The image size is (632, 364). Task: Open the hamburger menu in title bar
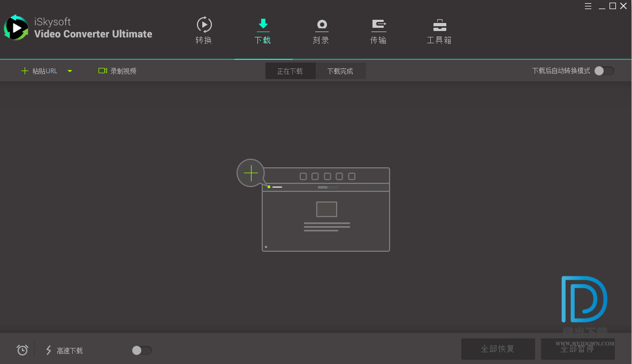click(588, 6)
